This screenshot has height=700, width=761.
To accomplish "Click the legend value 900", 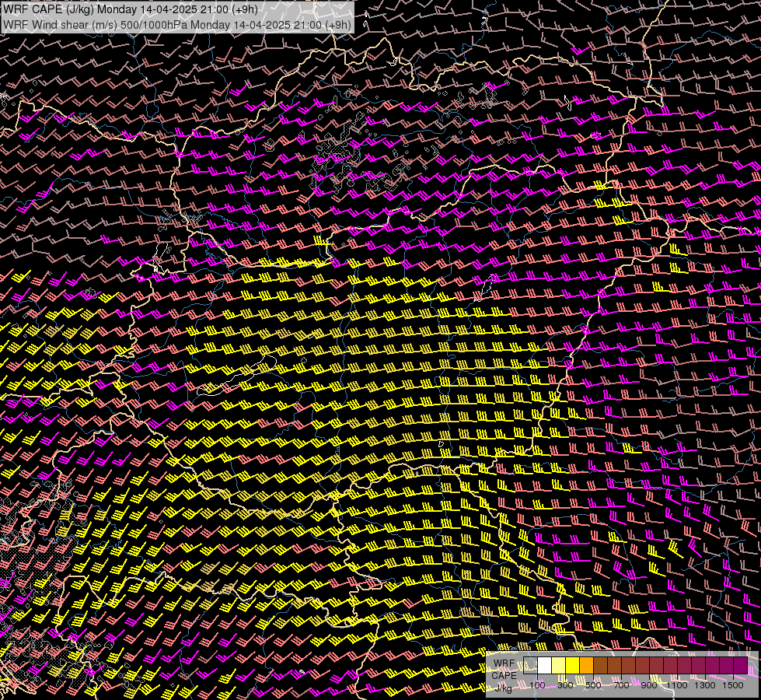I will click(649, 685).
